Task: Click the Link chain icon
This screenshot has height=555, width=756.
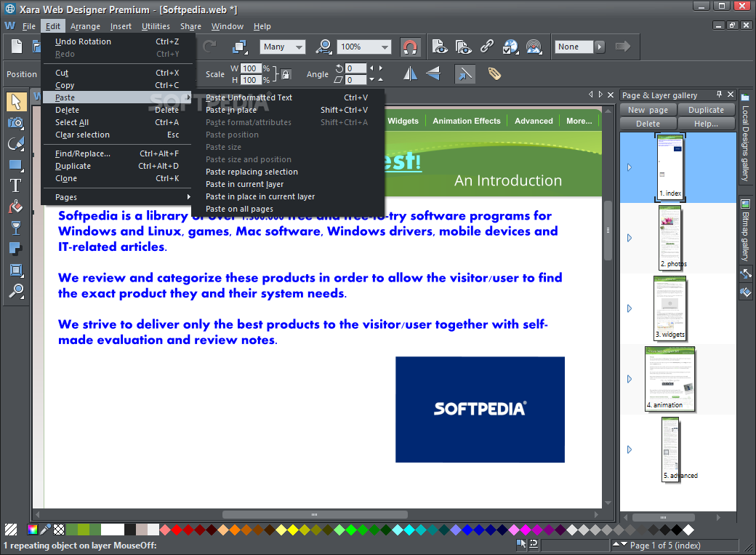Action: (486, 47)
